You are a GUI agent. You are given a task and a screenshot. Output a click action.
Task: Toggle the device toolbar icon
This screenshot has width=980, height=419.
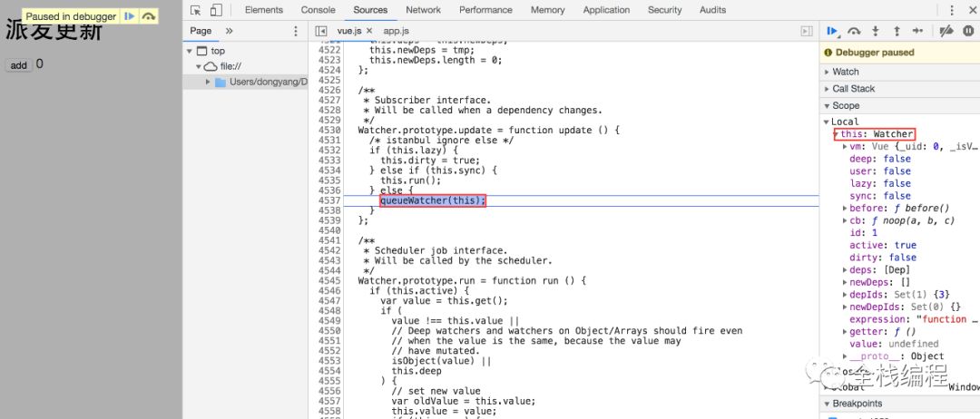point(216,10)
